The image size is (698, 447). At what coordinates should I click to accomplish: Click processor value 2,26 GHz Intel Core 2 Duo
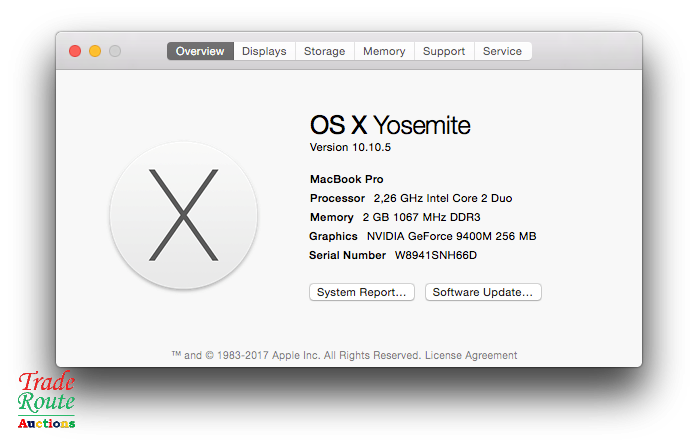point(443,198)
